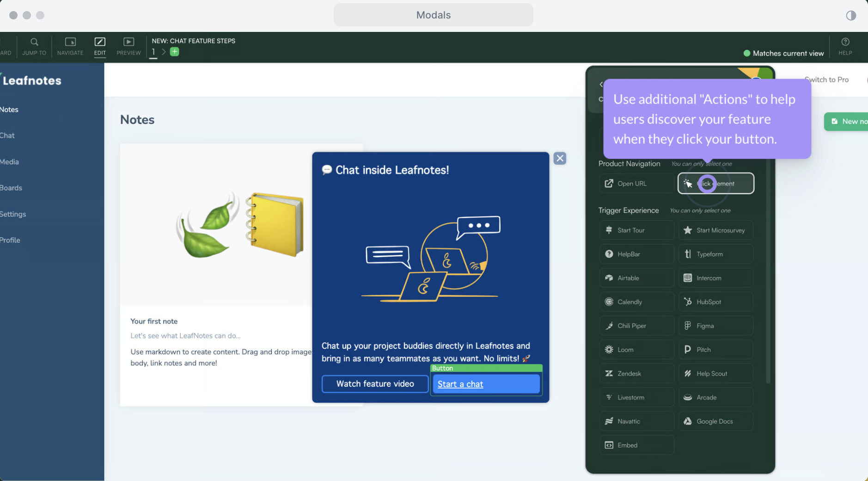Choose the Calendly integration
The height and width of the screenshot is (481, 868).
tap(636, 302)
